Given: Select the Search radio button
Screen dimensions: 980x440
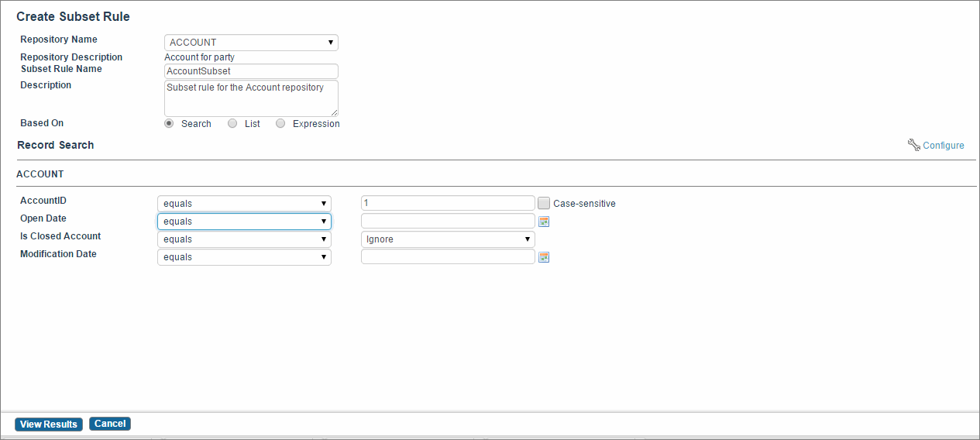Looking at the screenshot, I should pyautogui.click(x=169, y=123).
